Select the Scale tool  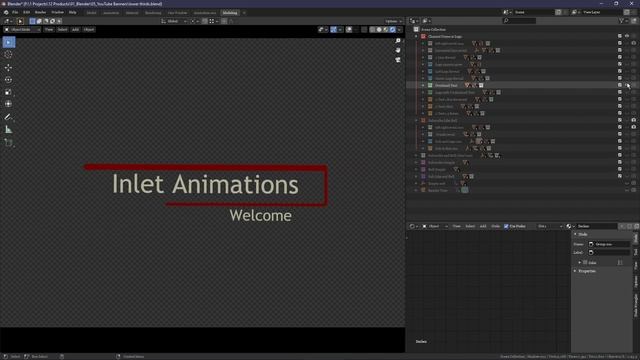click(9, 92)
